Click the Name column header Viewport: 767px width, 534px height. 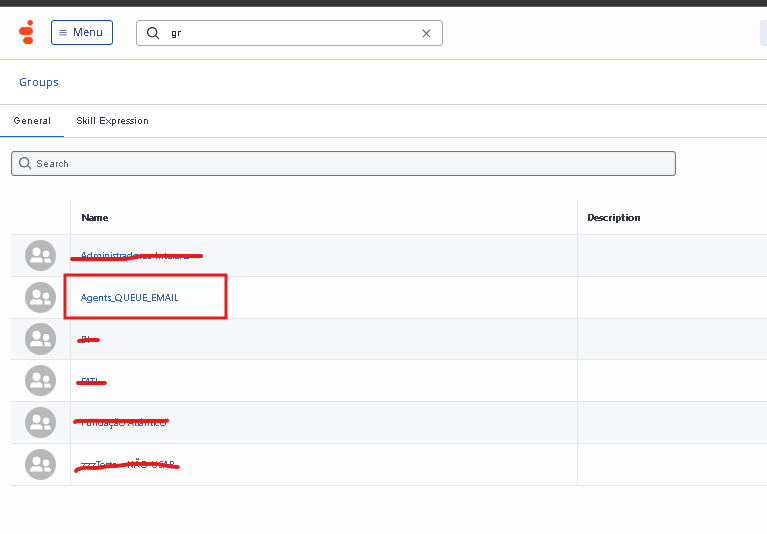pos(95,217)
